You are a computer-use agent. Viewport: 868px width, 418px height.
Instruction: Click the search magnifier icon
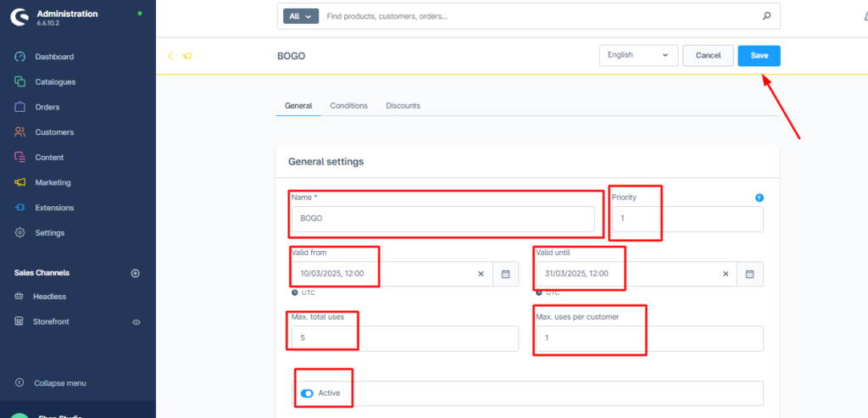tap(766, 16)
